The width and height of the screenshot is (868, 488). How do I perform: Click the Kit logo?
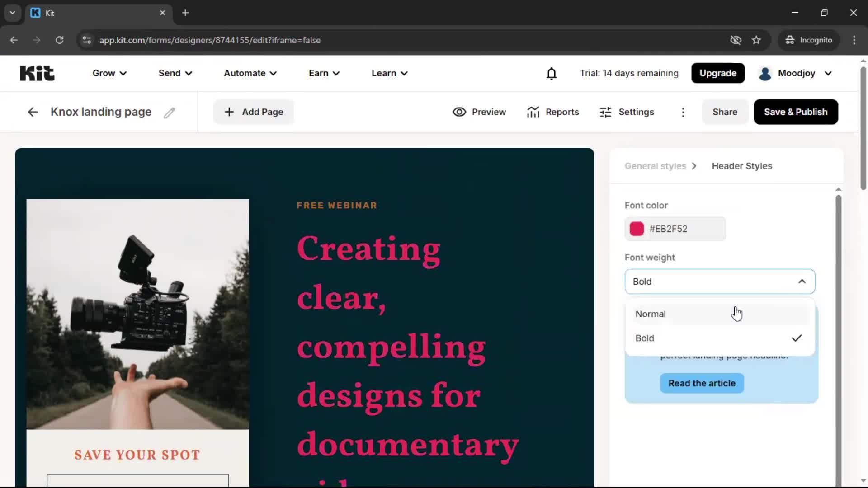point(37,73)
